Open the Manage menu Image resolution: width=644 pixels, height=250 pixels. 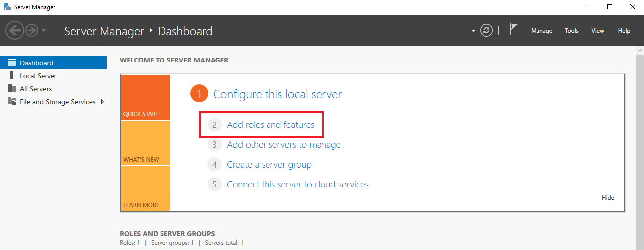[x=541, y=31]
